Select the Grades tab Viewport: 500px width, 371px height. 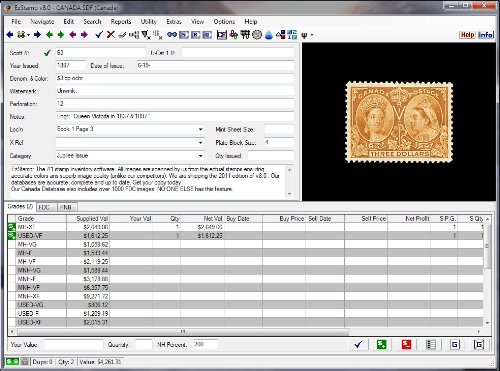pyautogui.click(x=20, y=206)
